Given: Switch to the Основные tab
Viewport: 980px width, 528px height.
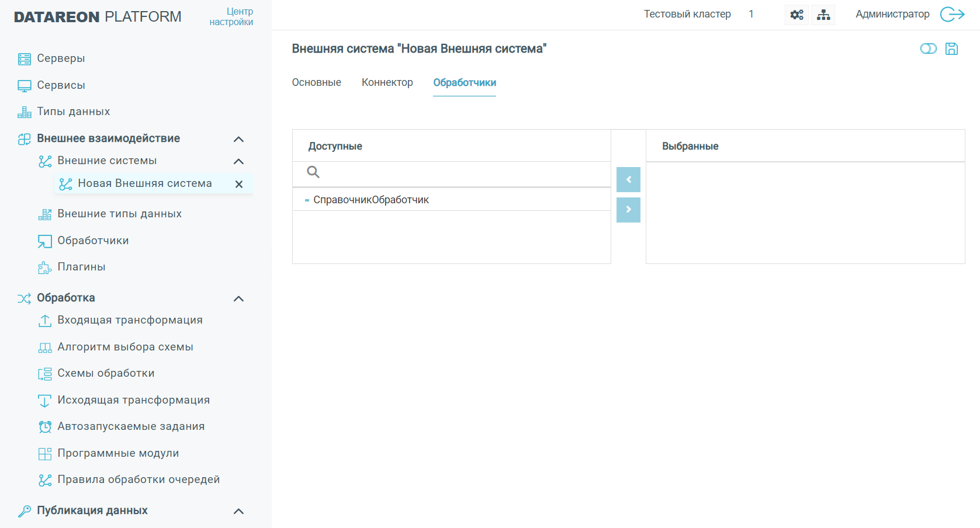Looking at the screenshot, I should pos(316,82).
